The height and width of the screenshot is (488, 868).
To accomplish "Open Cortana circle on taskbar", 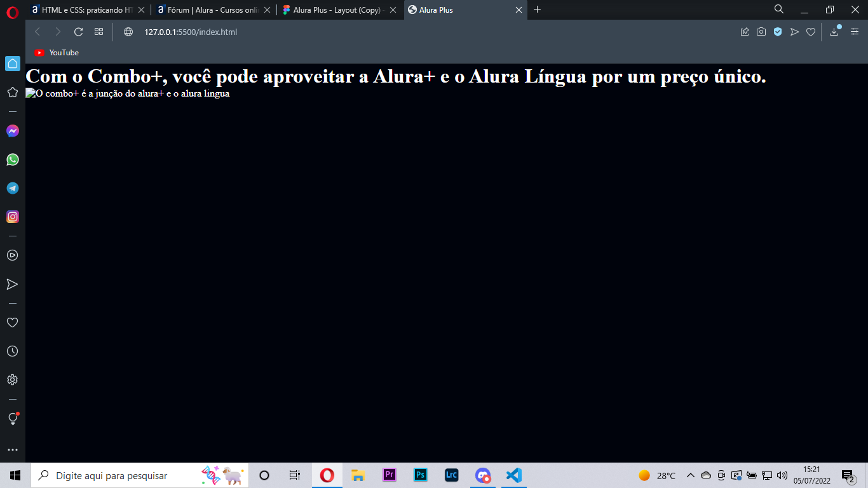I will 264,475.
